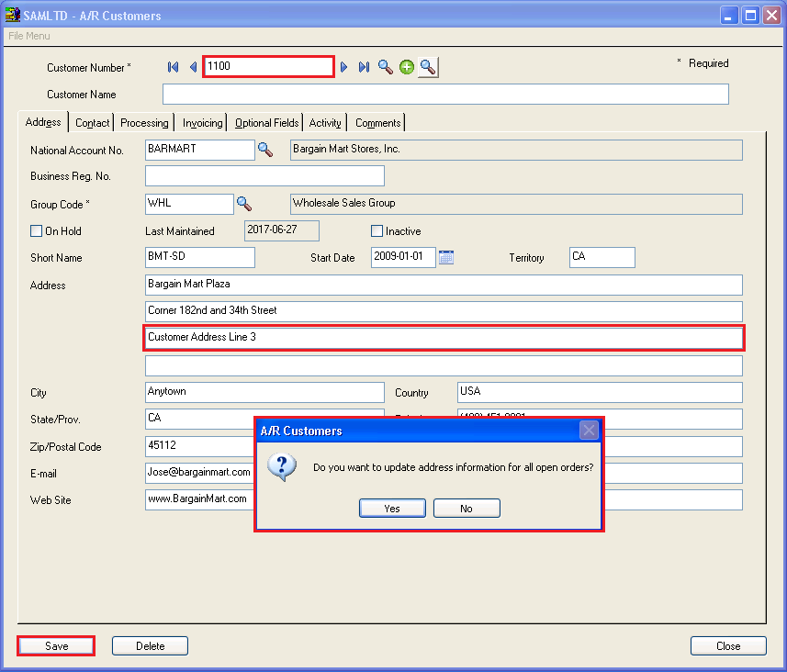
Task: Click address line Bargain Mart Plaza
Action: coord(444,286)
